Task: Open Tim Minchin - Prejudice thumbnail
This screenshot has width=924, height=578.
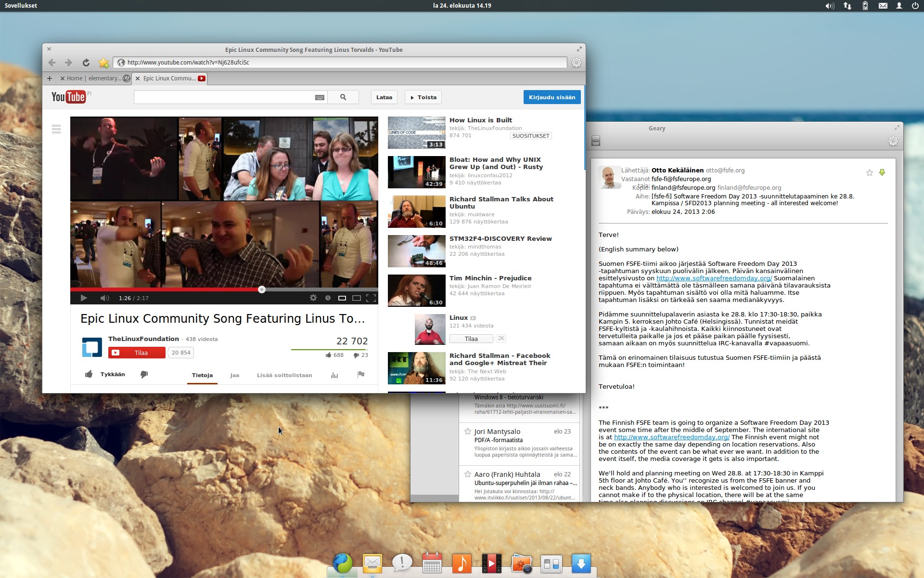Action: point(417,290)
